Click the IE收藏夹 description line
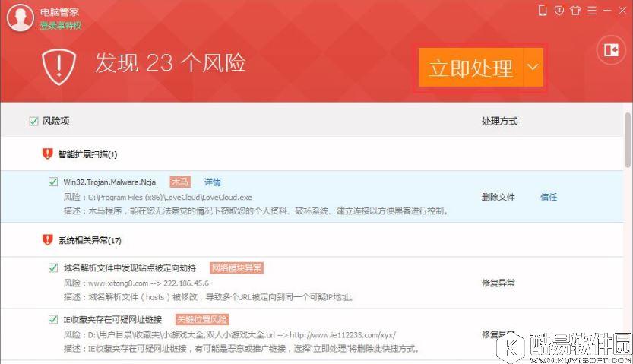Viewport: 633px width, 364px height. 242,349
